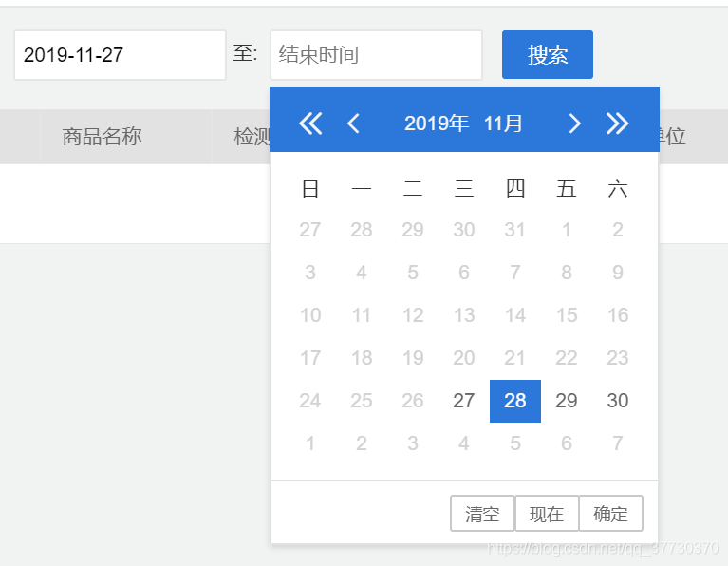The width and height of the screenshot is (728, 566).
Task: Confirm the date with 确定
Action: click(x=610, y=514)
